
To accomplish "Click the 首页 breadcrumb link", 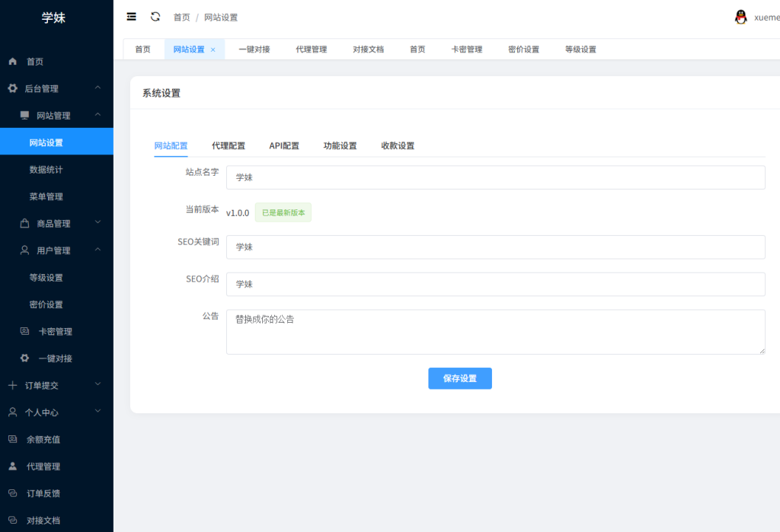I will click(x=181, y=18).
